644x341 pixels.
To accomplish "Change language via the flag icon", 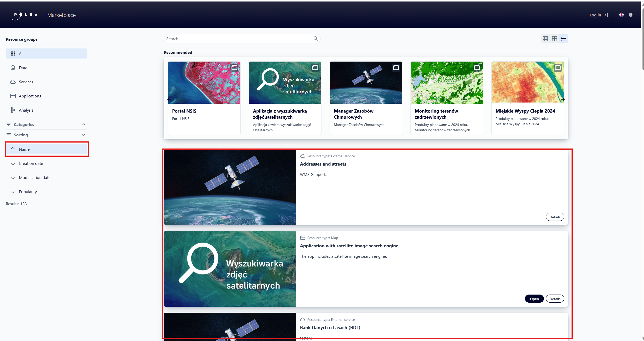I will coord(621,15).
